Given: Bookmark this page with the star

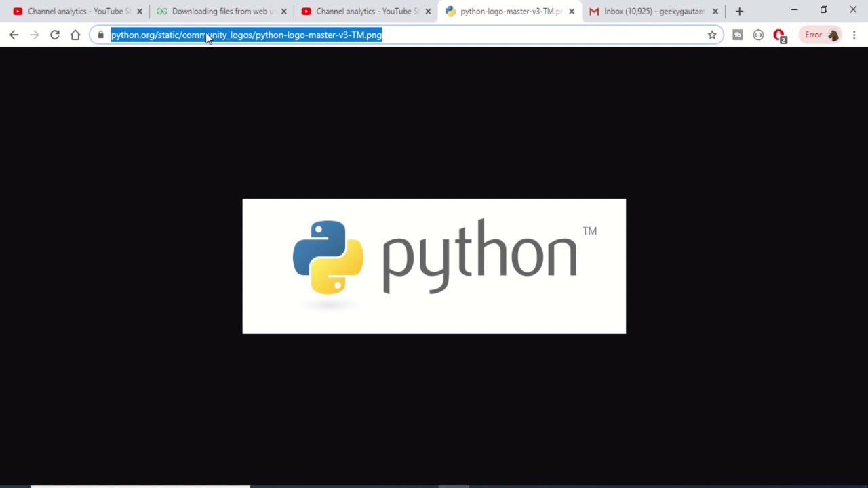Looking at the screenshot, I should [x=712, y=35].
